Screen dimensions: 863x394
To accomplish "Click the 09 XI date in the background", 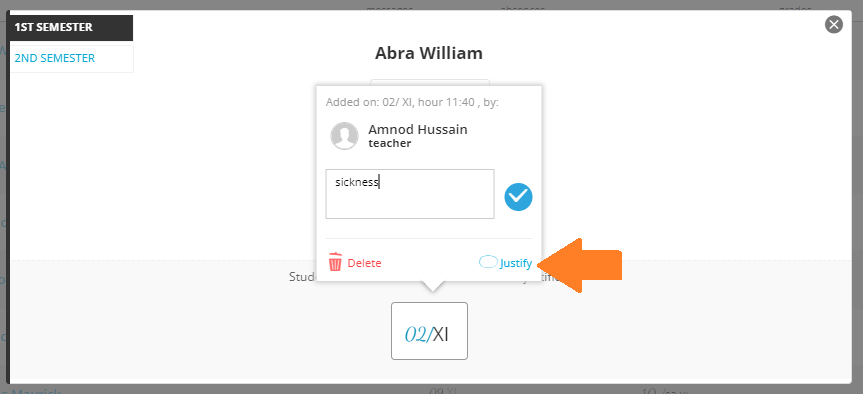I will click(x=443, y=390).
